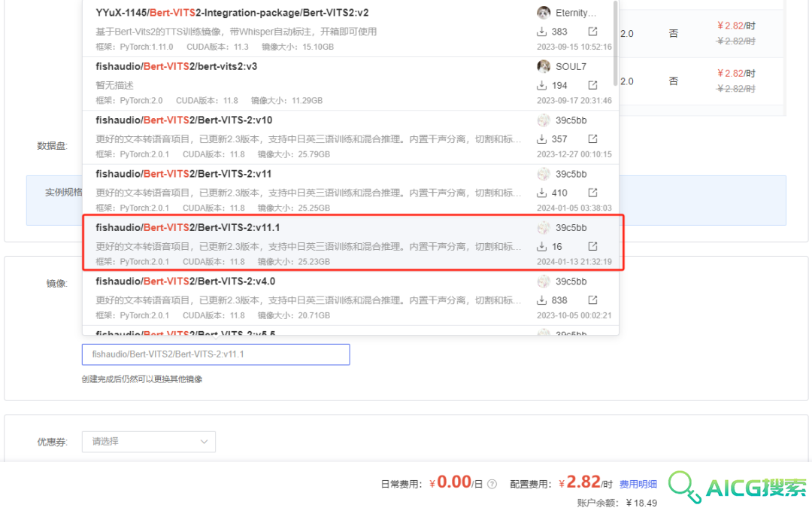
Task: Select fishaudio bert-vits2:v3 image
Action: click(x=350, y=84)
